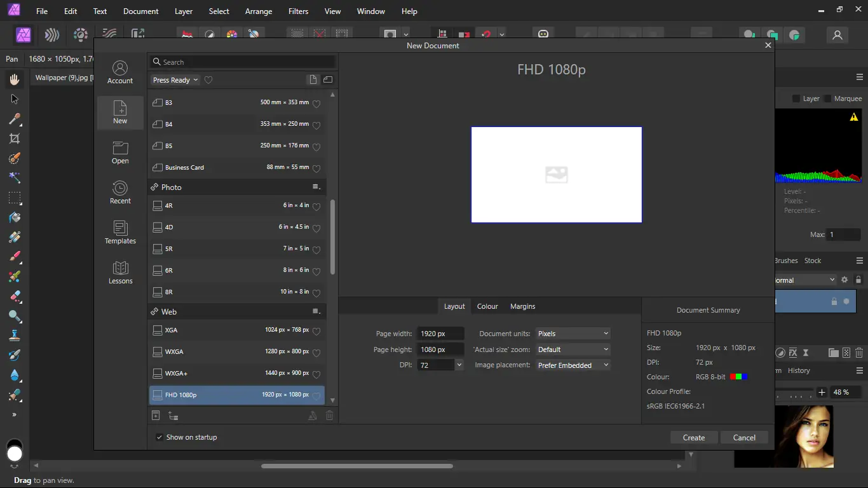This screenshot has width=868, height=488.
Task: Select the Templates icon in sidebar
Action: coord(120,232)
